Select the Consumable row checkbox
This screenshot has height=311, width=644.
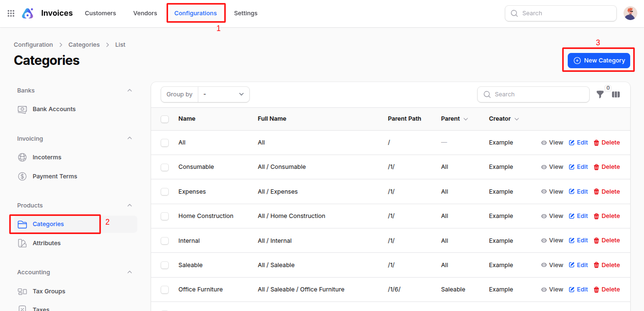(x=165, y=167)
